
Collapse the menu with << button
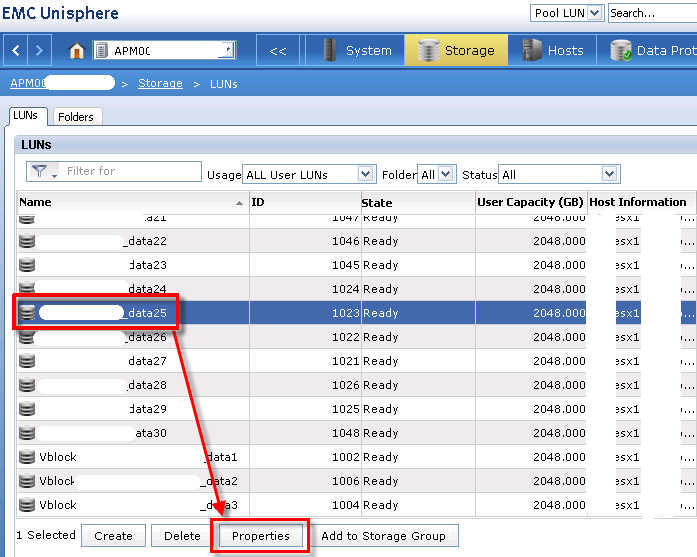click(278, 51)
